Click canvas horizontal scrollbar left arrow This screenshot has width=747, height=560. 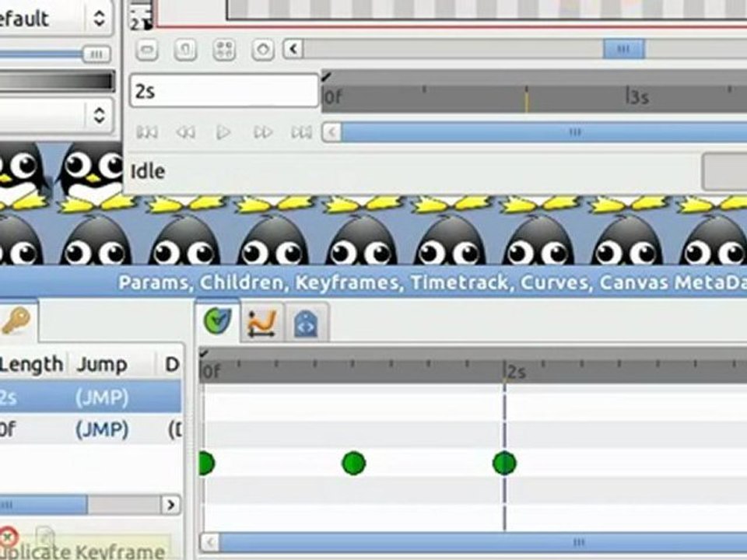(293, 49)
